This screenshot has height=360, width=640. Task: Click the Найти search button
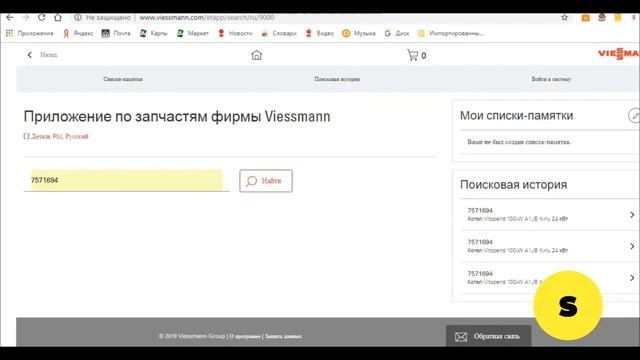[x=266, y=181]
